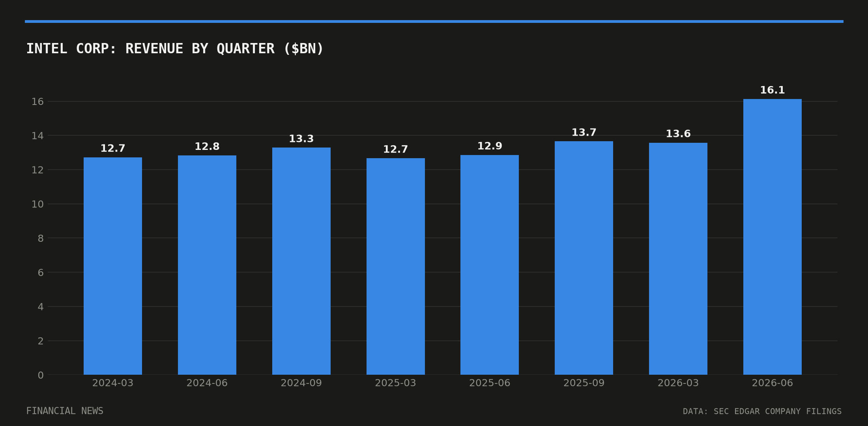Click y-axis tick label 0
The height and width of the screenshot is (426, 868).
[41, 375]
